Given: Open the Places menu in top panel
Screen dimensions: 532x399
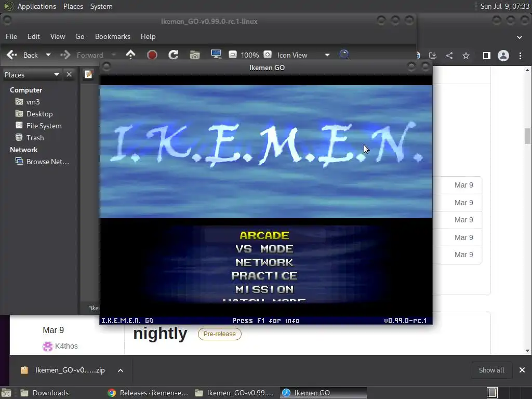Looking at the screenshot, I should pos(73,6).
